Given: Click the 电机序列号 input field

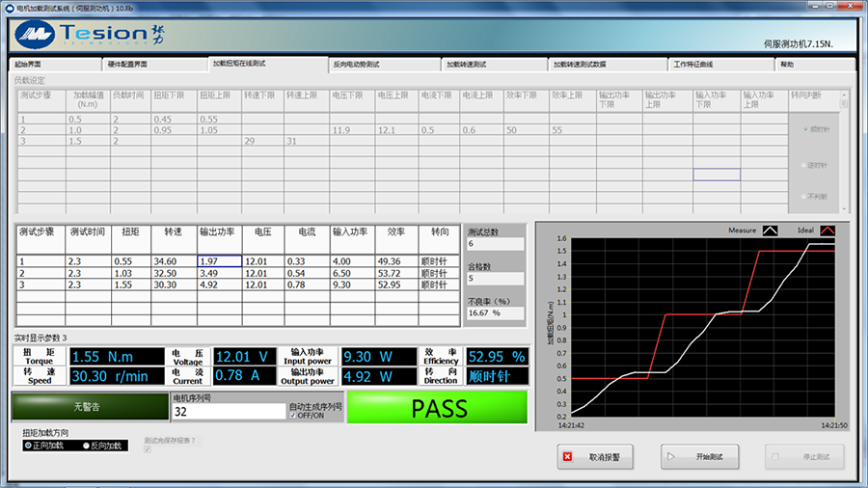Looking at the screenshot, I should click(x=228, y=412).
